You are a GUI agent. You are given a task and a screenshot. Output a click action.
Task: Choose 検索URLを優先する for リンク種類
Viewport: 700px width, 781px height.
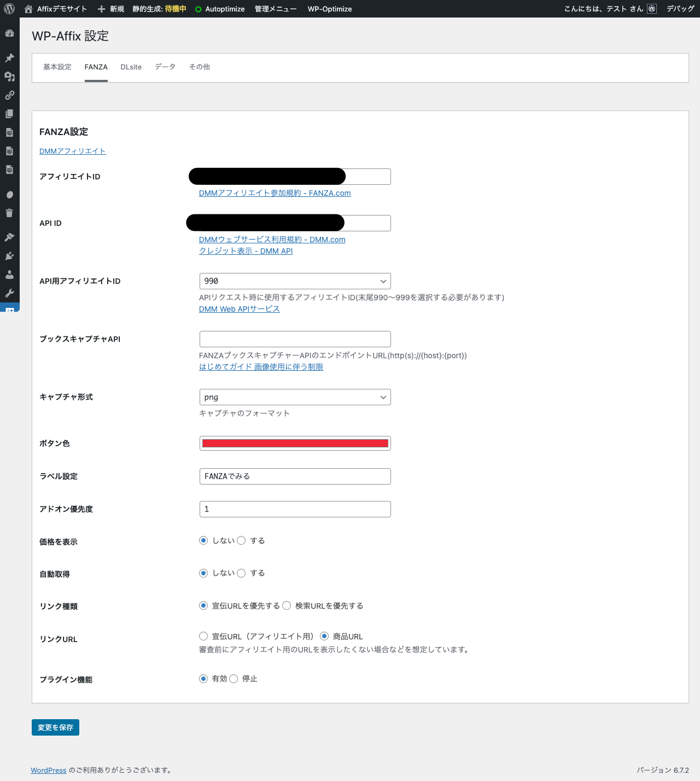point(287,605)
